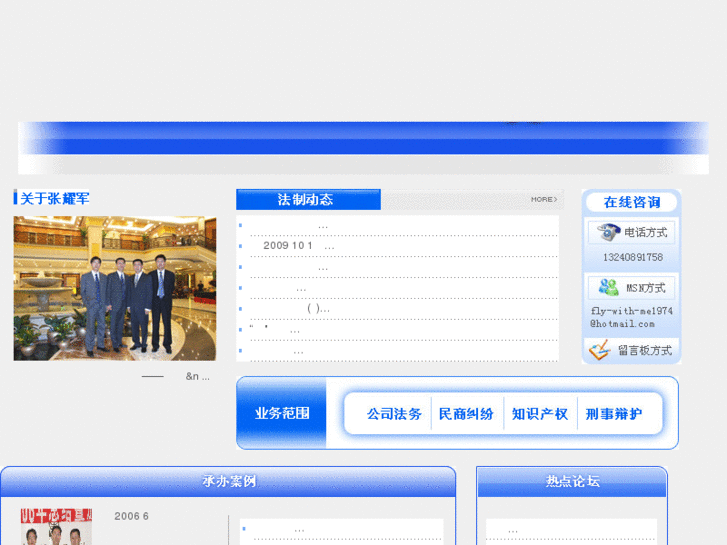The image size is (727, 545).
Task: Click the 2006 6 case date text
Action: 131,516
